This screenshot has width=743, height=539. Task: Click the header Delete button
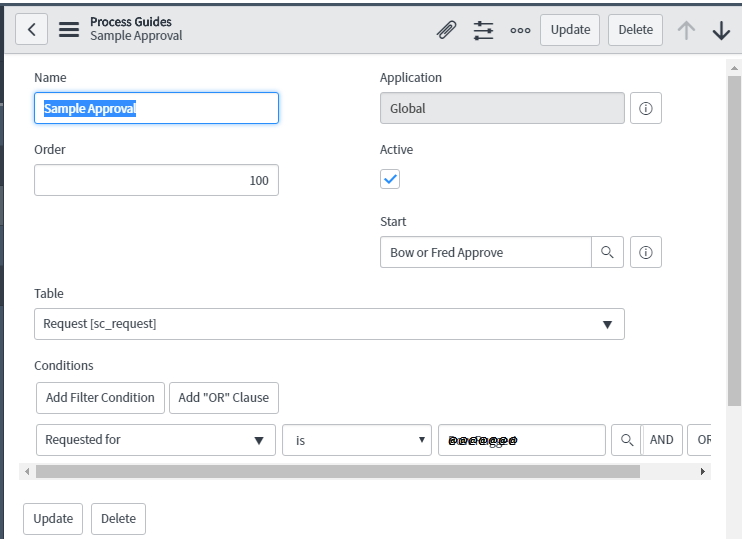pyautogui.click(x=635, y=30)
